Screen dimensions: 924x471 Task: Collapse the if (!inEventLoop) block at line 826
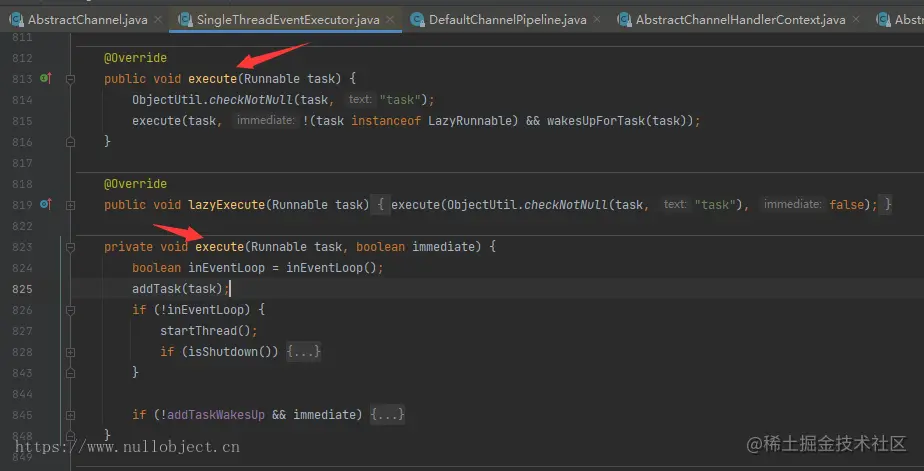(70, 310)
